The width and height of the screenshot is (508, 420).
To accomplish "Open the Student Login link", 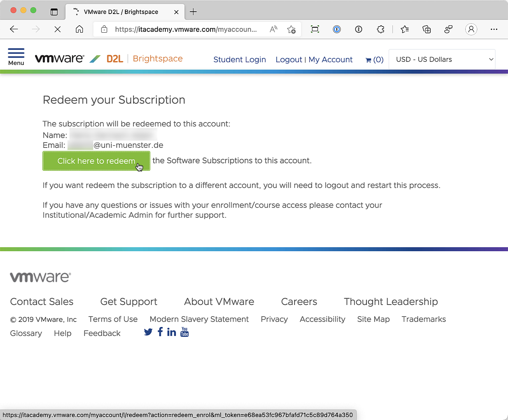I will click(x=240, y=59).
